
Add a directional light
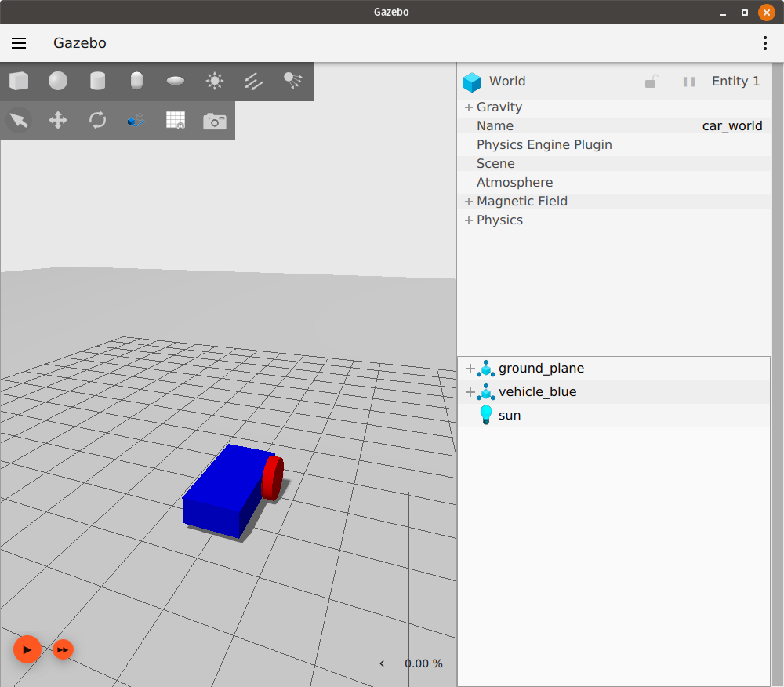(x=254, y=81)
